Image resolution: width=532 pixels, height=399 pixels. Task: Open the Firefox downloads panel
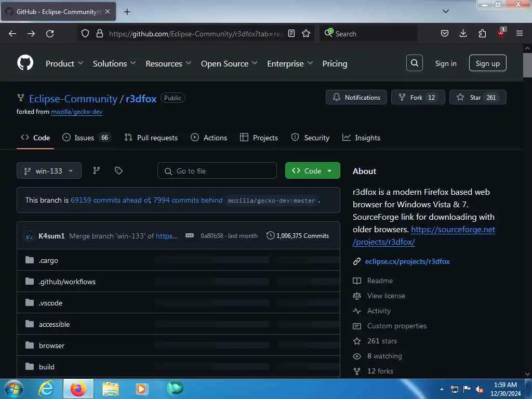click(463, 33)
